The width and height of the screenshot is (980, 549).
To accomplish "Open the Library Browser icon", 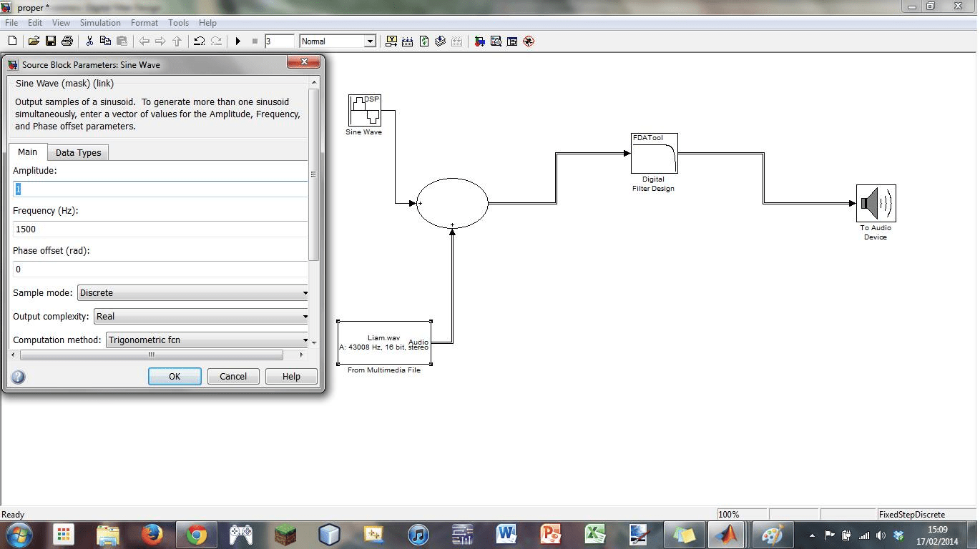I will click(x=479, y=41).
